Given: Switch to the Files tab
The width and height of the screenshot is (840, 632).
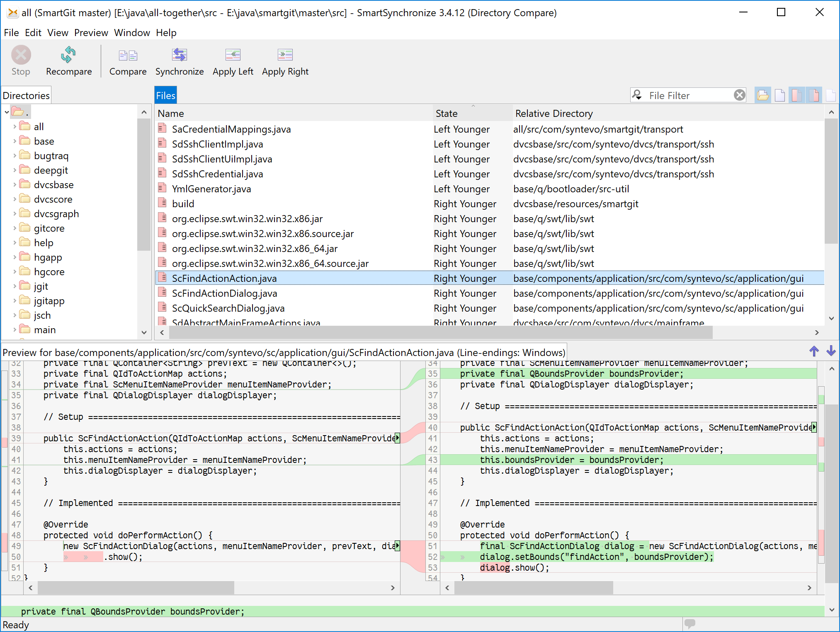Looking at the screenshot, I should (x=165, y=95).
